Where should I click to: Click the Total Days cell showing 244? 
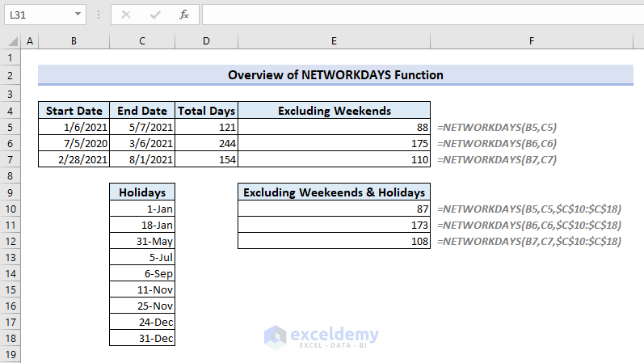click(207, 143)
